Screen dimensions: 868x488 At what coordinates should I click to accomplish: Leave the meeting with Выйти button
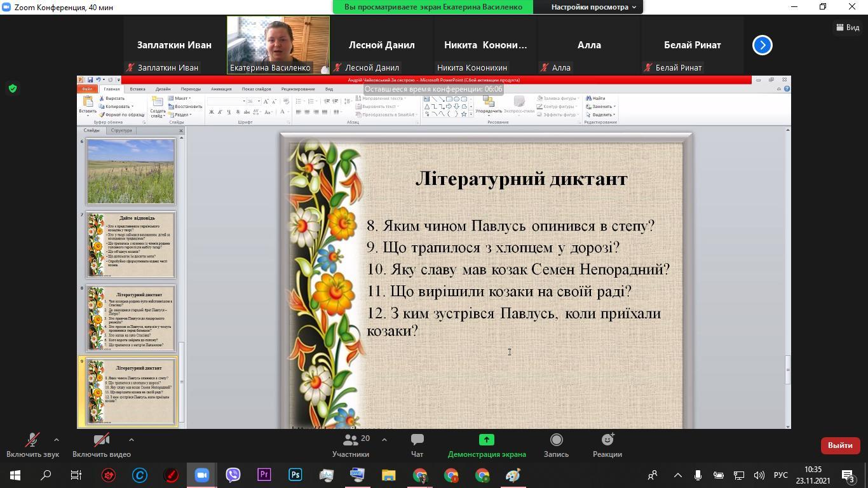click(839, 445)
